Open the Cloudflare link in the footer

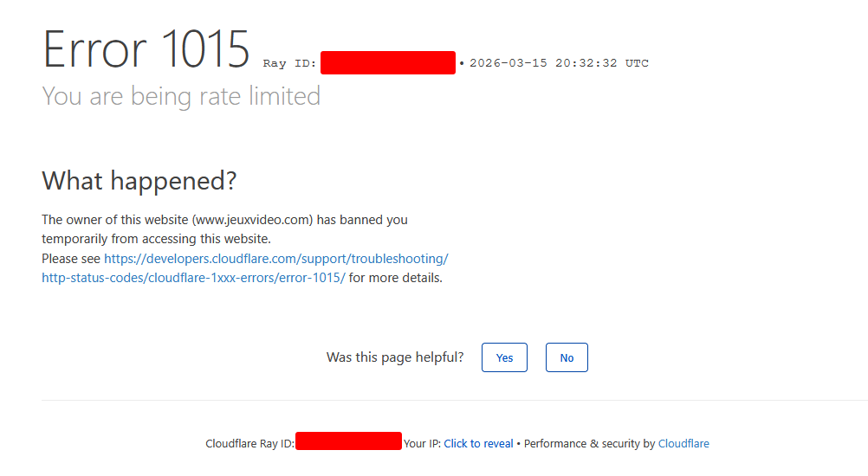(x=683, y=444)
